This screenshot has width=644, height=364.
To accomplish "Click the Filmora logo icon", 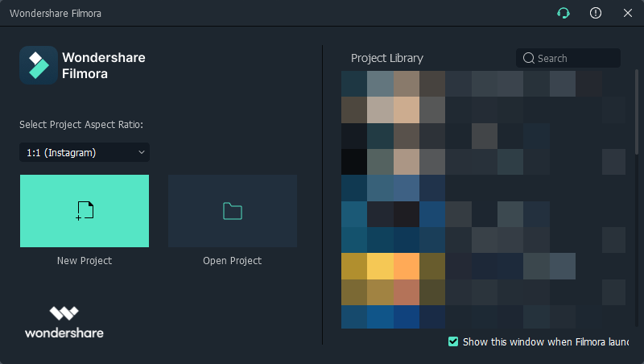I will click(x=39, y=65).
